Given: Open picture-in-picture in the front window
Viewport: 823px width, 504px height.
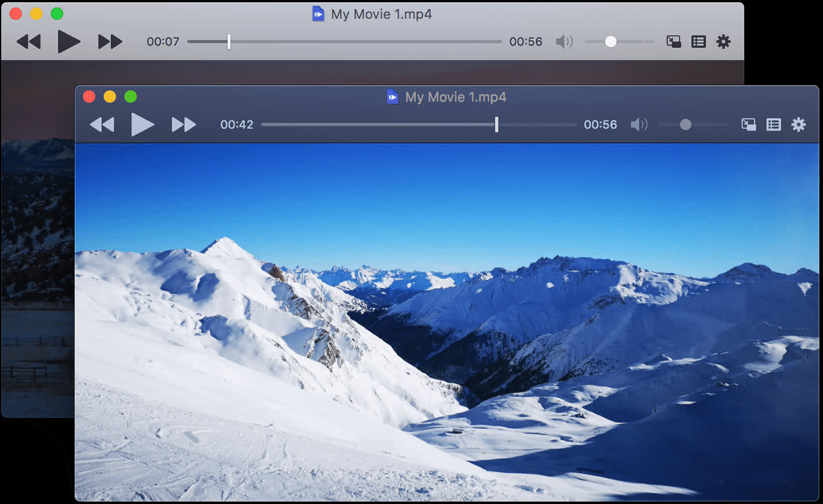Looking at the screenshot, I should click(748, 124).
